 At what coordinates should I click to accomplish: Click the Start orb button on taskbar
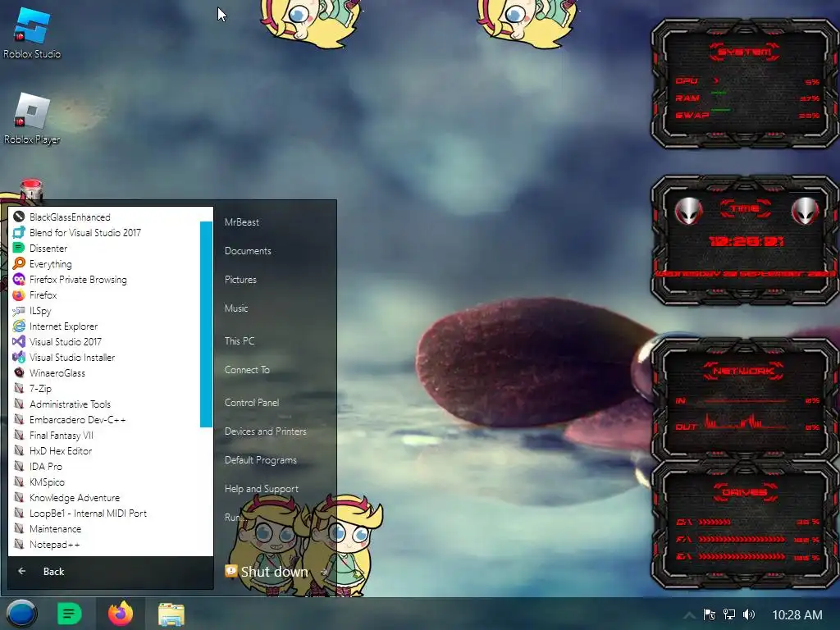coord(21,614)
